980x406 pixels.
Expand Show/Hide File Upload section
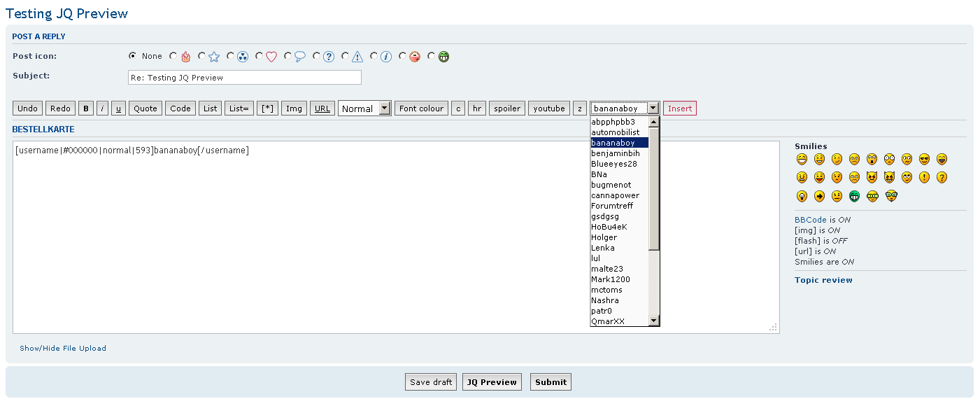coord(63,348)
